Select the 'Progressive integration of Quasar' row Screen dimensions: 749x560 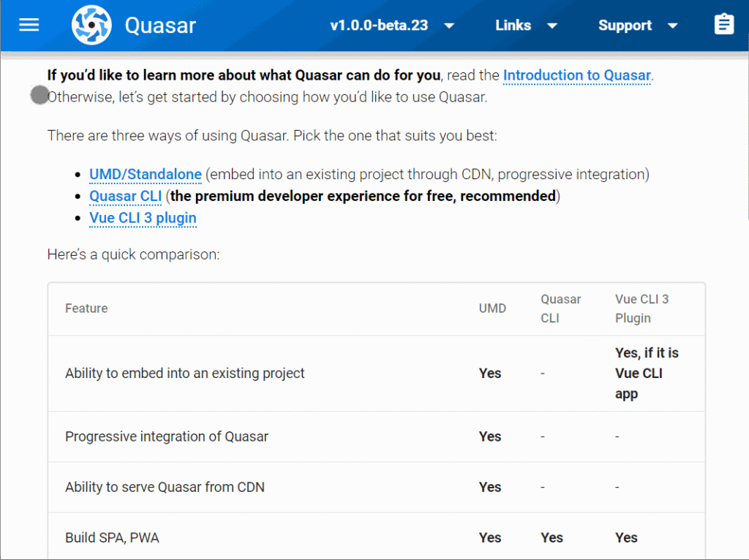[x=167, y=436]
